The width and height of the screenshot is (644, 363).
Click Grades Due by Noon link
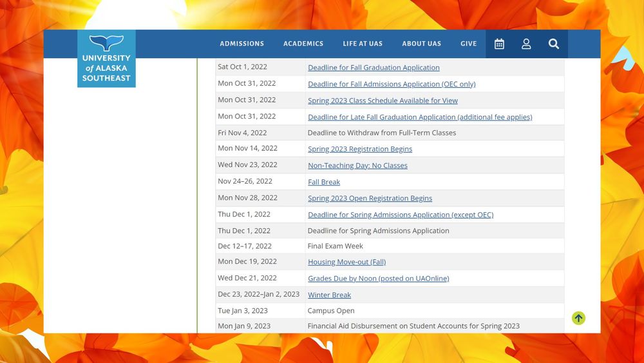click(378, 279)
